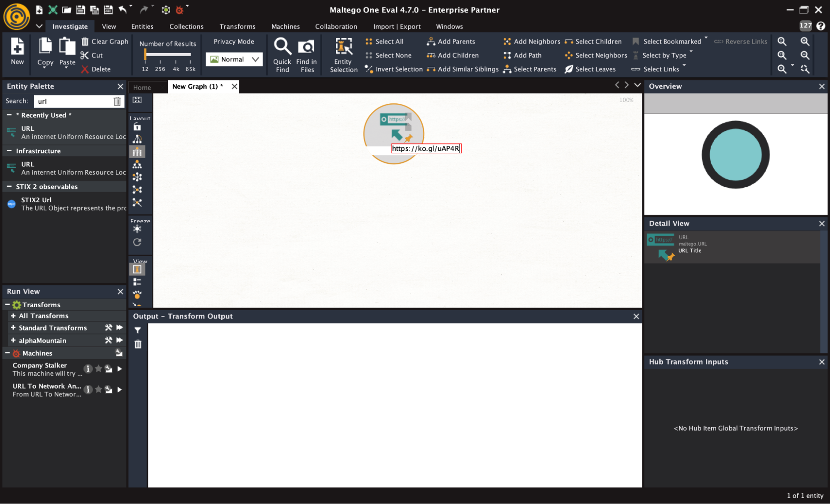
Task: Close the Hub Transform Inputs panel
Action: (821, 362)
